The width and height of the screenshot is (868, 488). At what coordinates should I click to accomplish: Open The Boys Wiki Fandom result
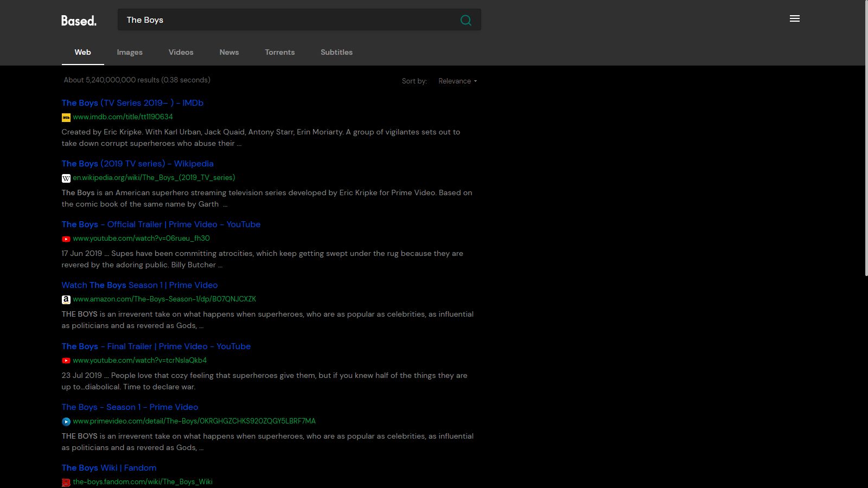[x=109, y=468]
